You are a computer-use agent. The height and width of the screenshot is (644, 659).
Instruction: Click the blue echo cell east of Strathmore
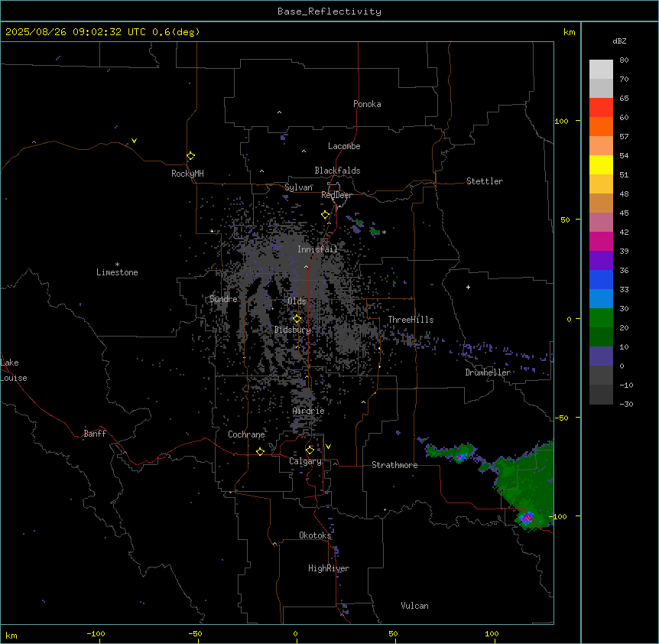462,457
